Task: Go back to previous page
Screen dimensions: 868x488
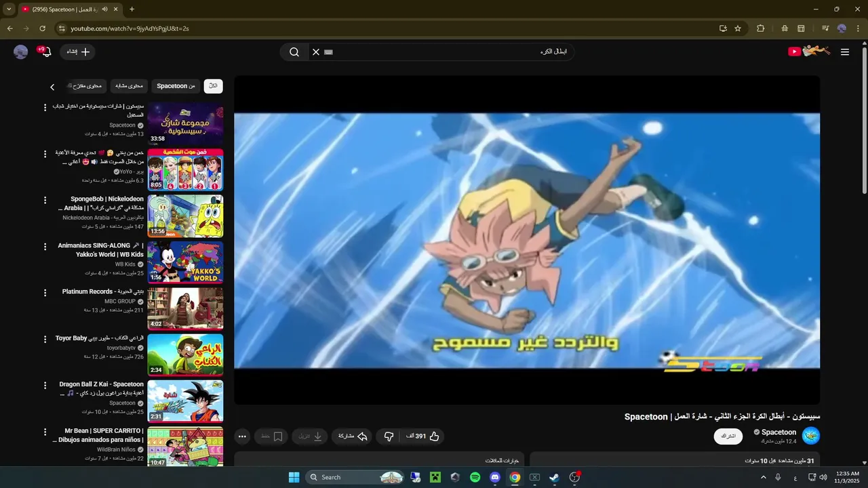Action: coord(9,28)
